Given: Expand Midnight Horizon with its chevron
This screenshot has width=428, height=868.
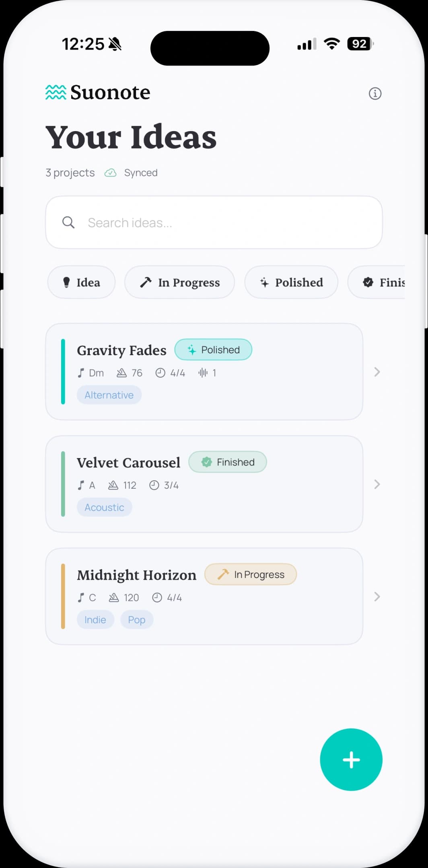Looking at the screenshot, I should 377,597.
